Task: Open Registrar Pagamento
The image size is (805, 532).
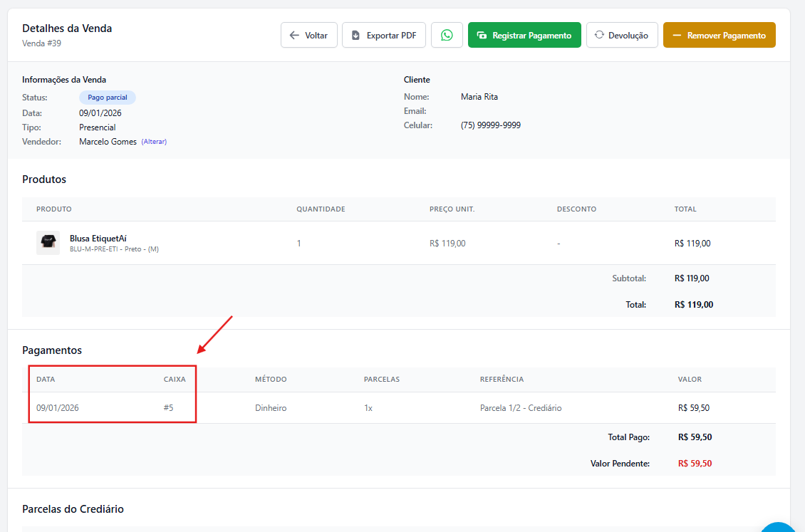Action: tap(524, 35)
